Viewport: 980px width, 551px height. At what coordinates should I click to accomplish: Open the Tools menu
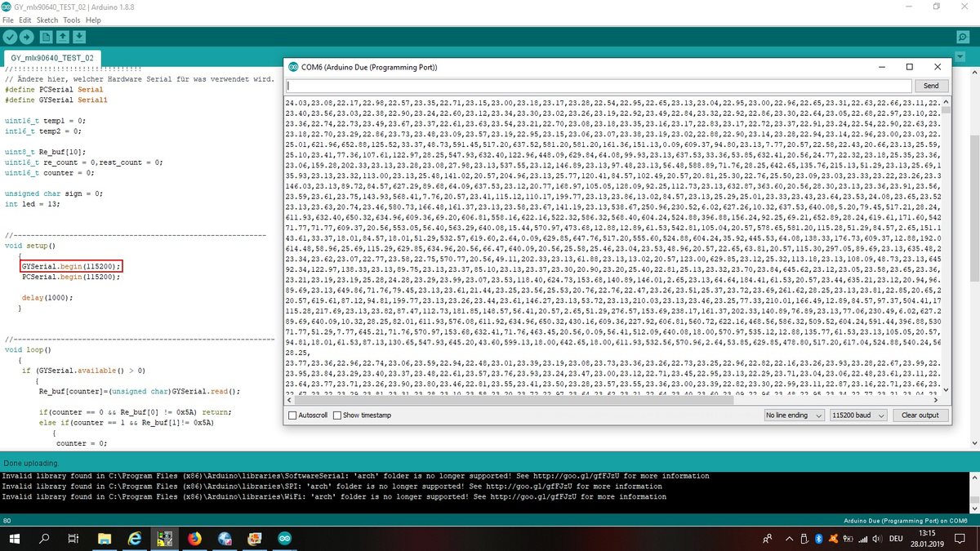[72, 20]
